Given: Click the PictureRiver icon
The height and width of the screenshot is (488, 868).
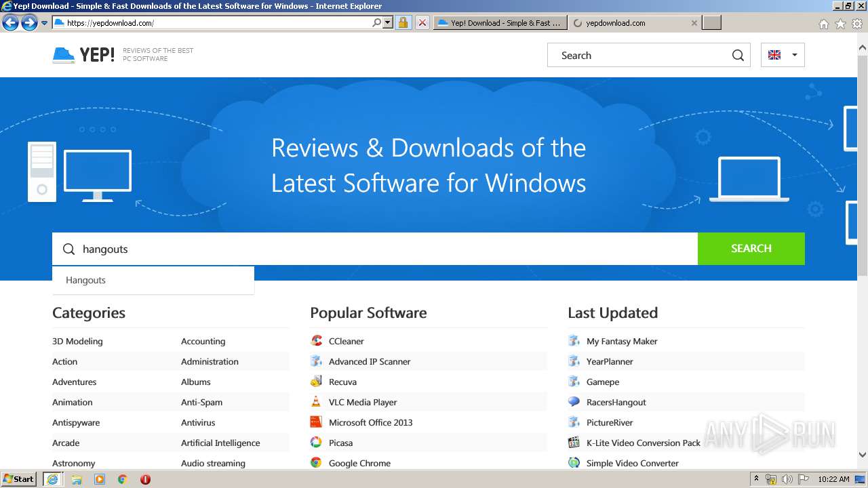Looking at the screenshot, I should (574, 422).
